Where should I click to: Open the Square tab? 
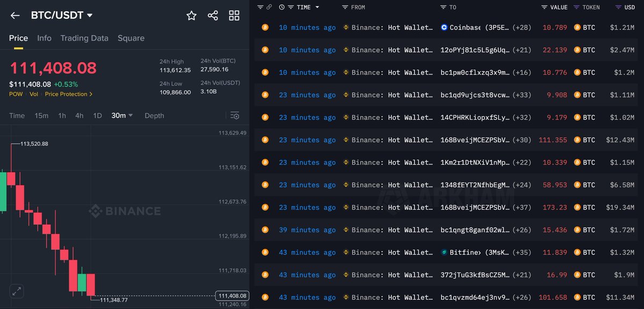[131, 38]
